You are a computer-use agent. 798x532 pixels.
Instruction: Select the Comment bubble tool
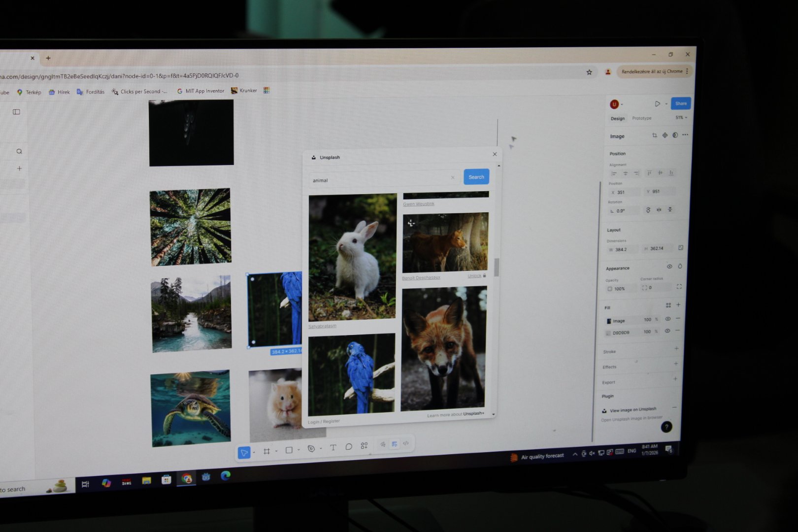click(349, 447)
